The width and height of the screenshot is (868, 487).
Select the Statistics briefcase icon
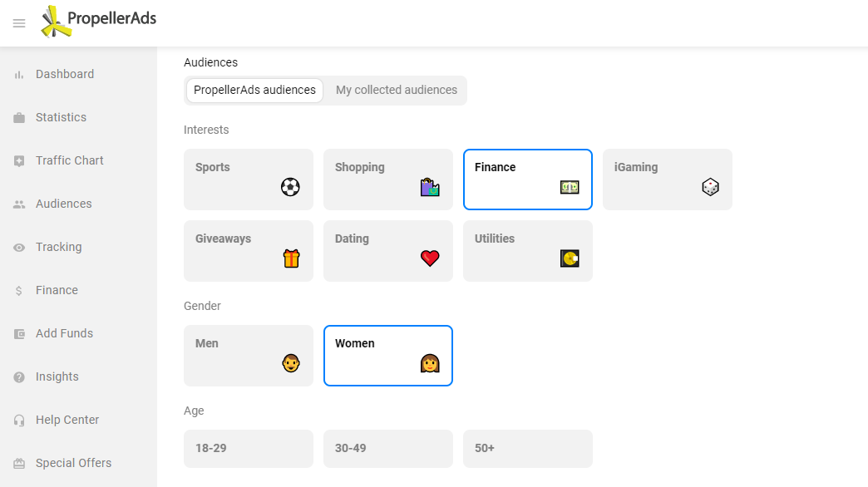point(17,117)
